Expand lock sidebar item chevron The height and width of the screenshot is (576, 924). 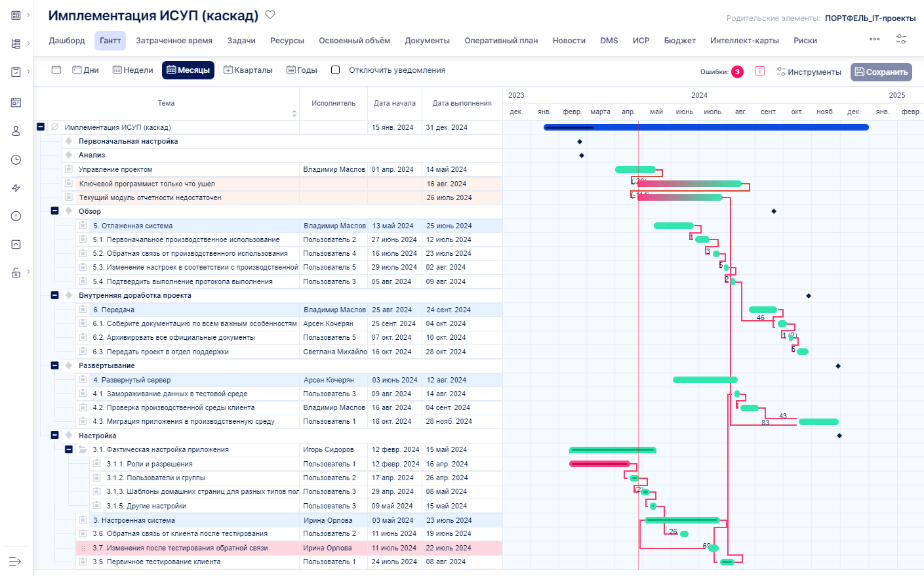click(28, 272)
